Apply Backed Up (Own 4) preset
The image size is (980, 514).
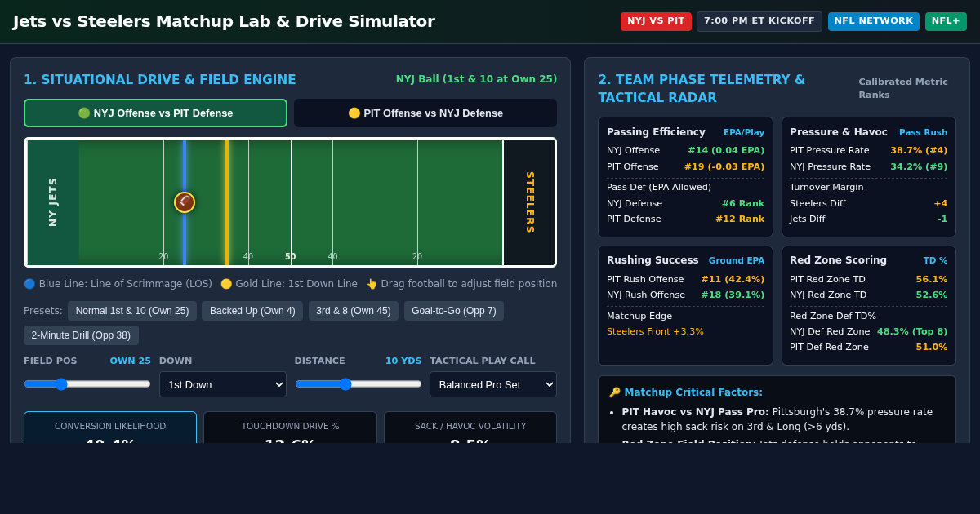click(x=252, y=311)
